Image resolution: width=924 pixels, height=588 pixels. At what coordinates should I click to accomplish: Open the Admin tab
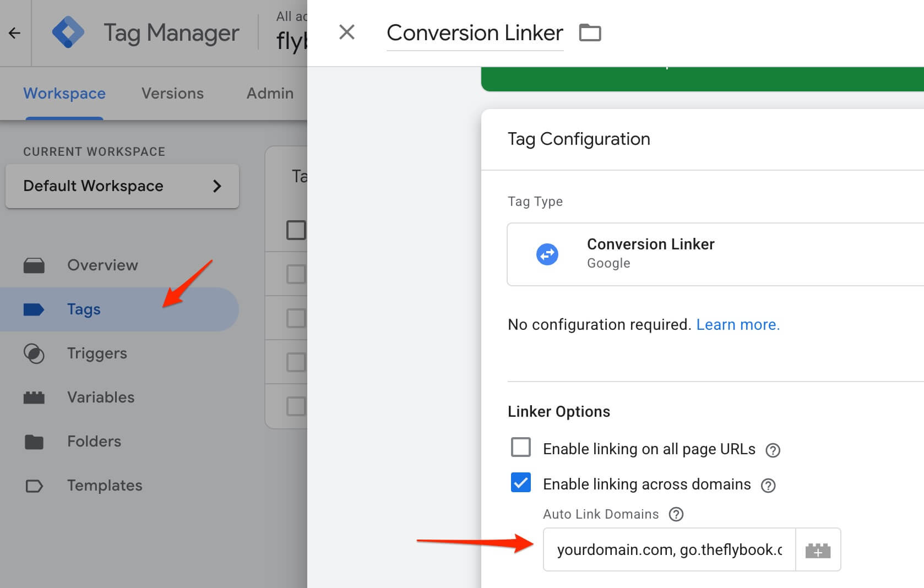click(x=270, y=94)
